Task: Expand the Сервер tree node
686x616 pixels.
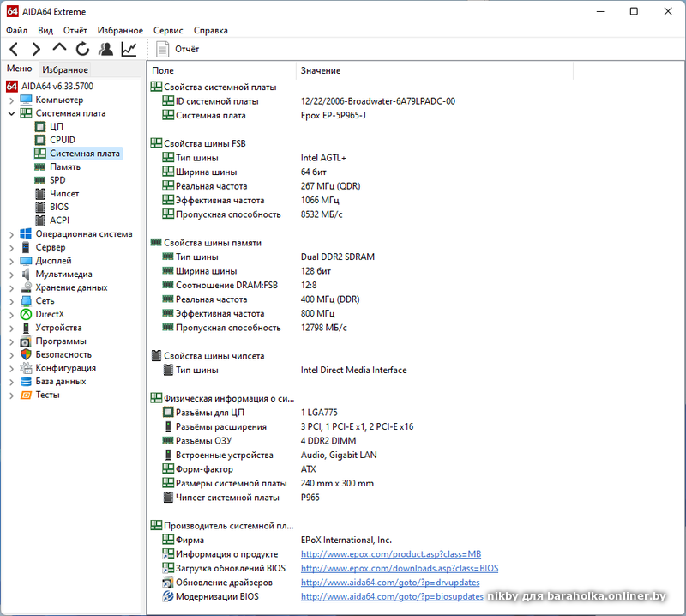Action: (x=12, y=248)
